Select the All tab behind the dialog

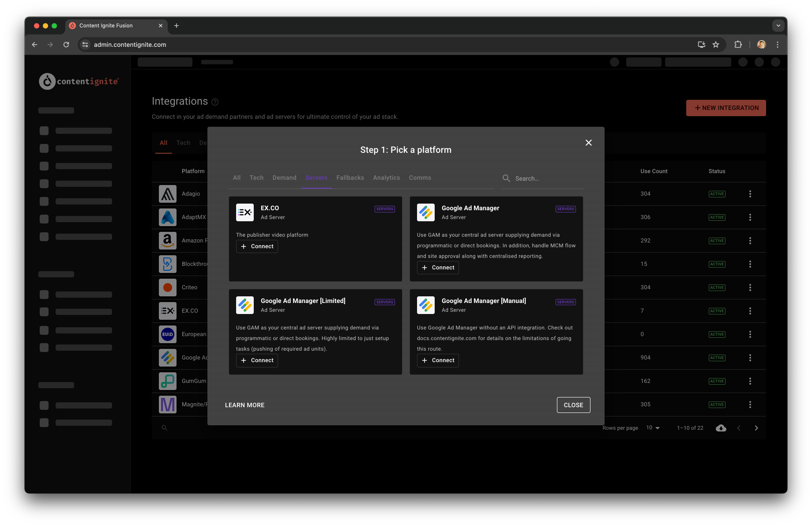click(x=163, y=143)
